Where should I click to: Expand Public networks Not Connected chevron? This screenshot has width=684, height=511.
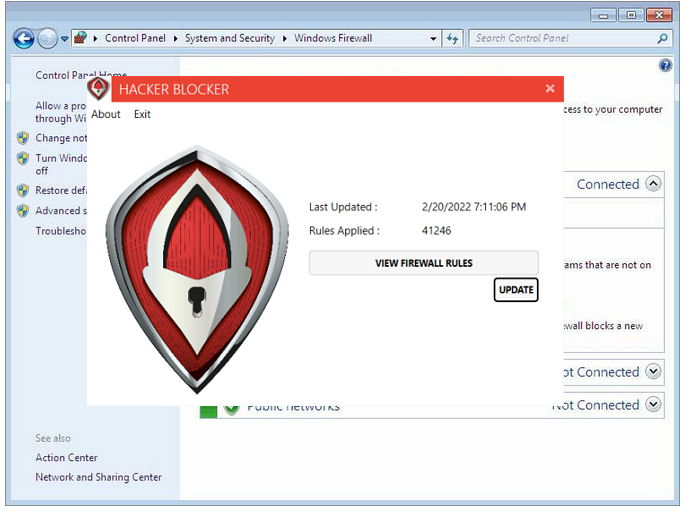[x=653, y=404]
